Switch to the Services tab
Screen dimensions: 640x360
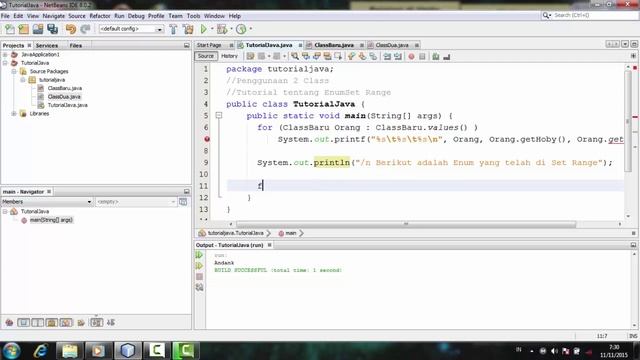[x=47, y=45]
